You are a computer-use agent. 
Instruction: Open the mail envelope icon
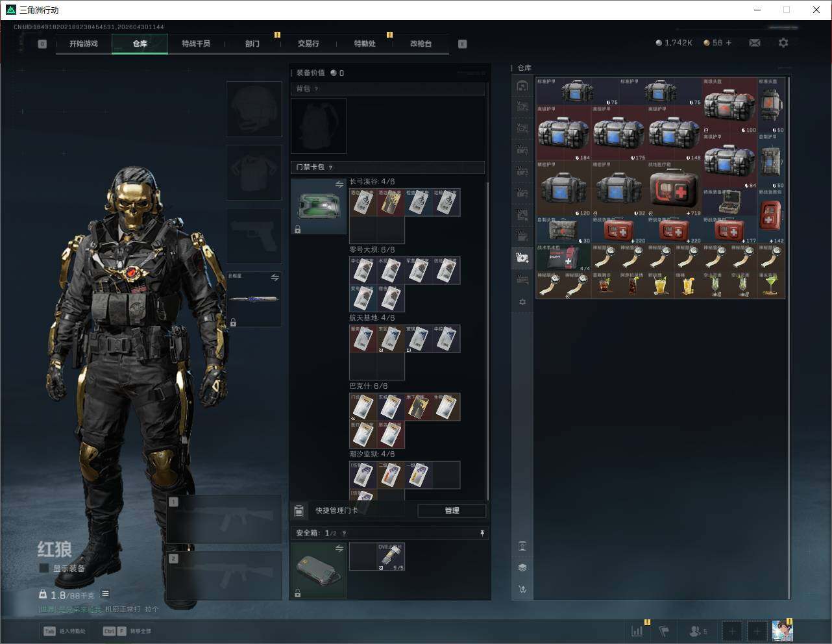[755, 43]
